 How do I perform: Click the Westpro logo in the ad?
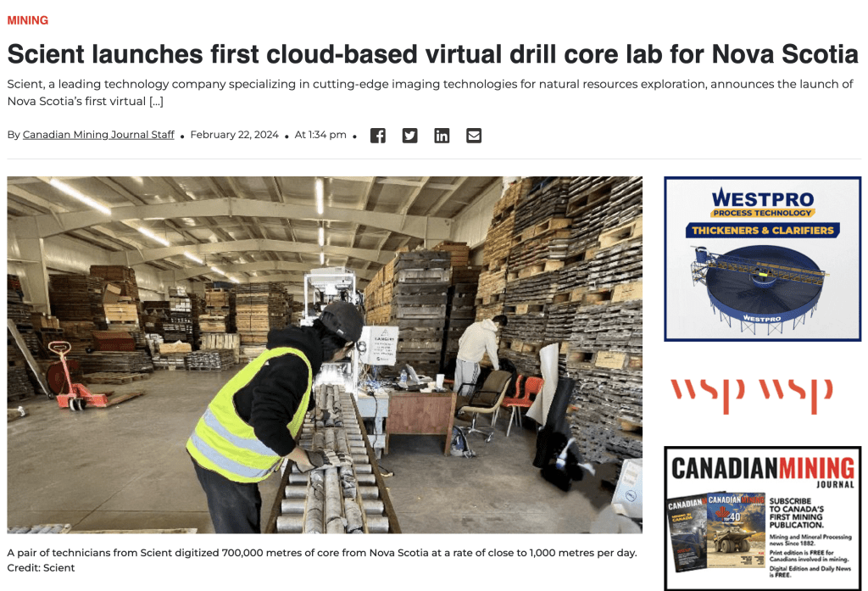pos(762,201)
